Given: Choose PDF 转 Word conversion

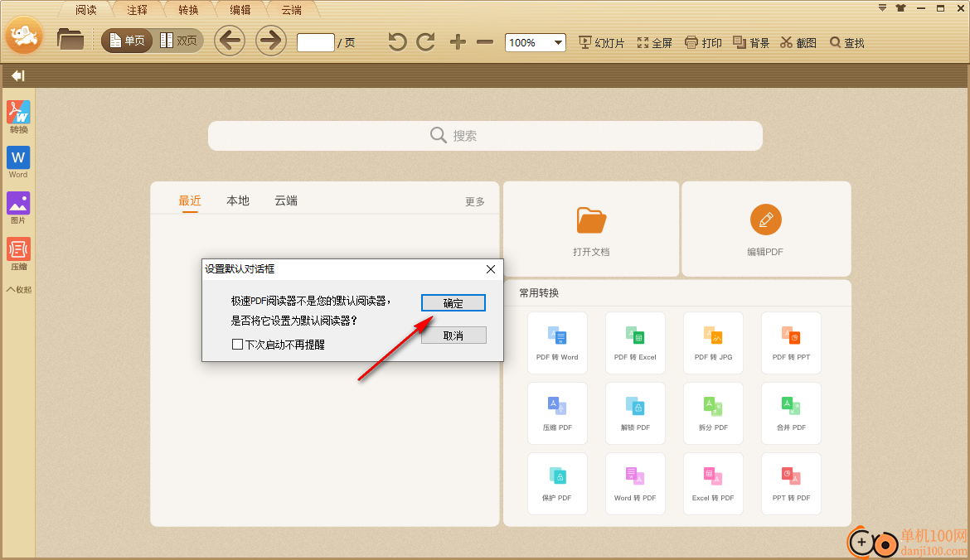Looking at the screenshot, I should (x=557, y=342).
